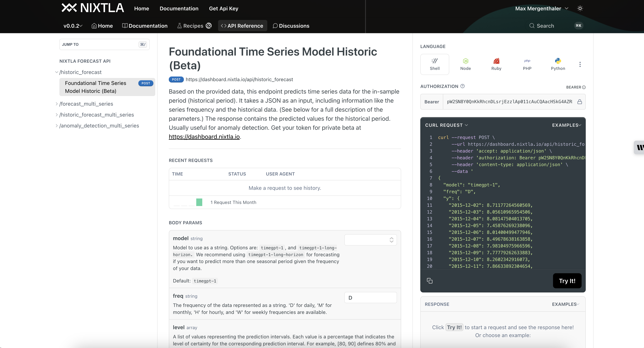
Task: Open the API Reference tab
Action: [x=242, y=26]
